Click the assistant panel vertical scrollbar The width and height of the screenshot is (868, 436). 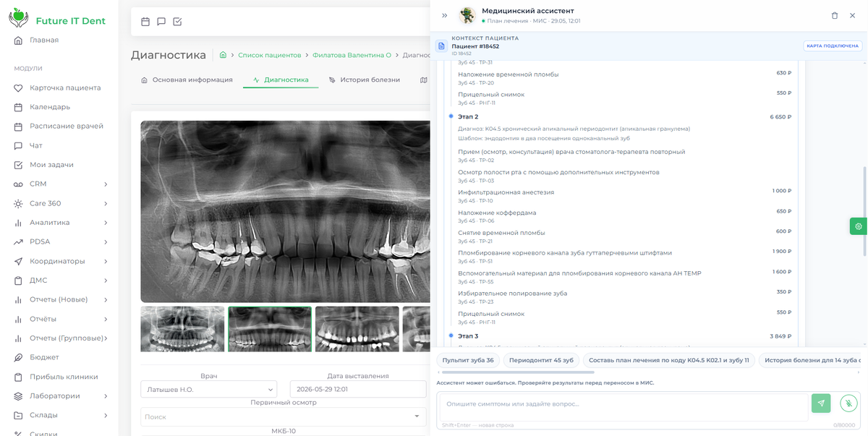[x=865, y=211]
